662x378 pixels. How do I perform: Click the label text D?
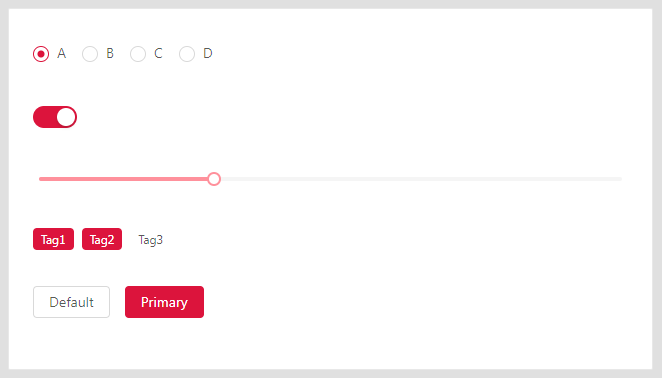(207, 54)
